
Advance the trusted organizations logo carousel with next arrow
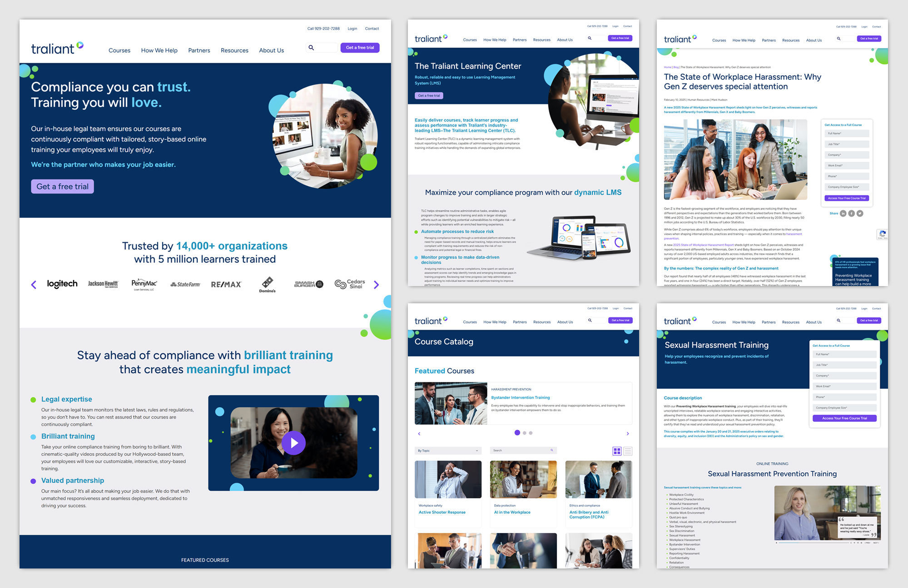click(x=376, y=285)
